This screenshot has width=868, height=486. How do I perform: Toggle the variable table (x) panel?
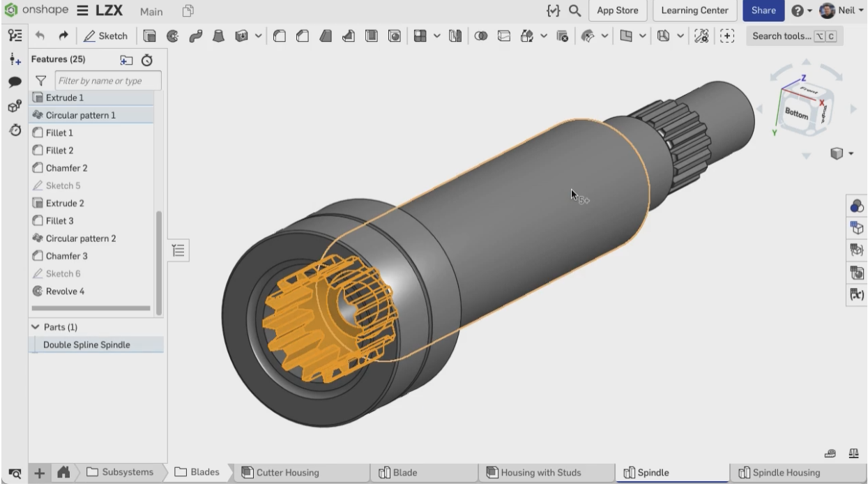click(x=856, y=294)
